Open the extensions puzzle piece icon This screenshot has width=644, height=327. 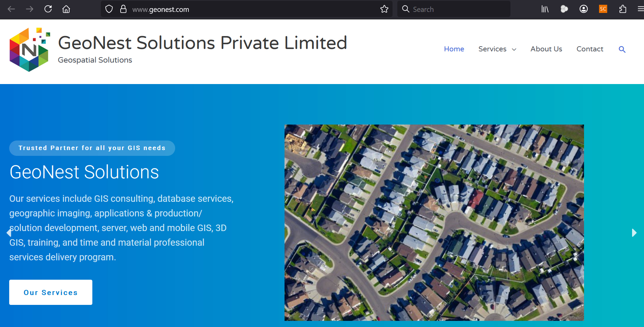tap(623, 9)
